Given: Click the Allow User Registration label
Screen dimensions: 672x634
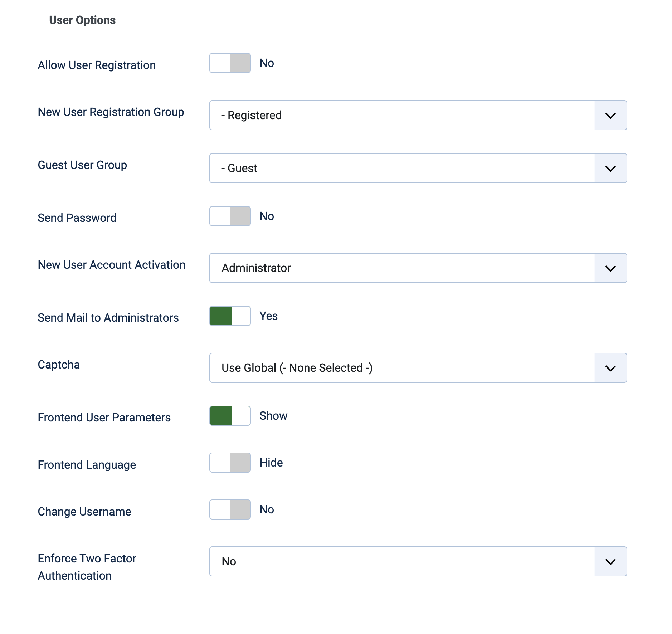Looking at the screenshot, I should tap(97, 65).
